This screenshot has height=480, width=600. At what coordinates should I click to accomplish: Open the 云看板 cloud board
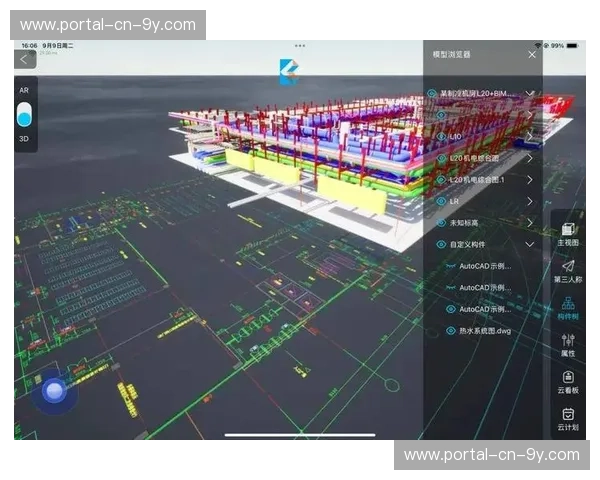(x=567, y=381)
